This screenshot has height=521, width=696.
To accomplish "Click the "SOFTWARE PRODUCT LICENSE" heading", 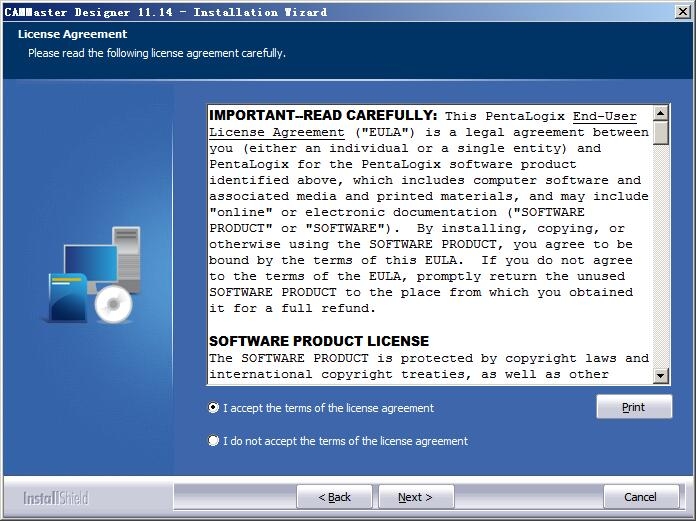I will [319, 341].
